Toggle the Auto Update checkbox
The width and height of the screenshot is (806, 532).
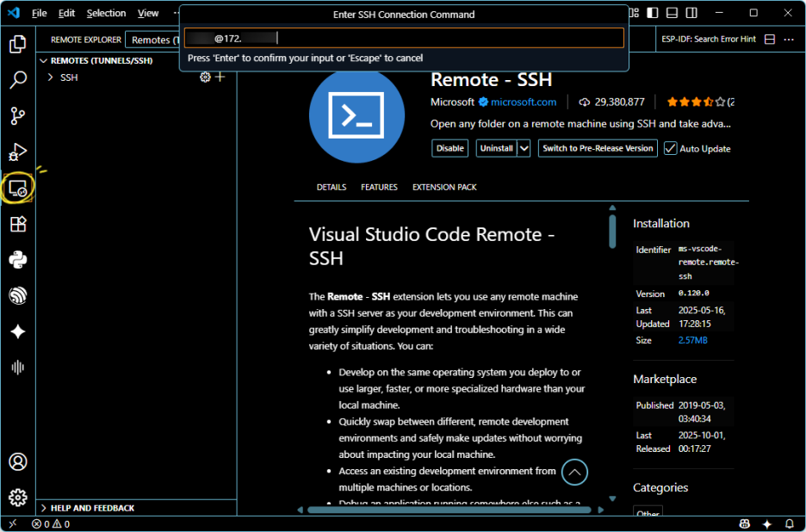[x=670, y=148]
